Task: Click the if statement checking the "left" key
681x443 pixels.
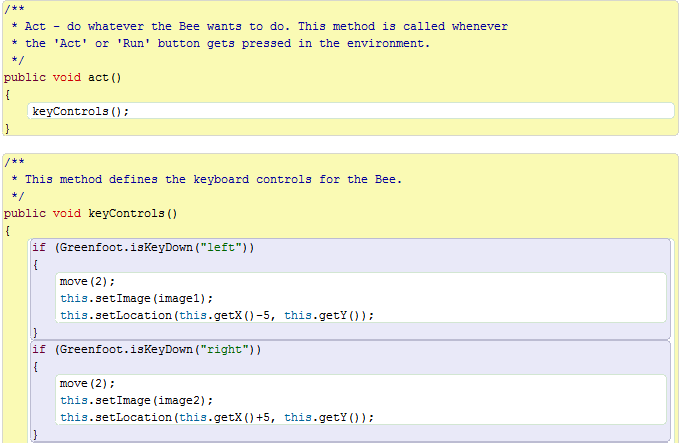Action: [143, 247]
